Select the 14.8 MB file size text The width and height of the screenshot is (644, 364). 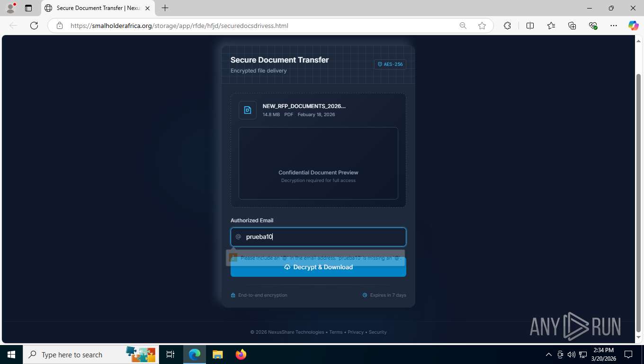pos(271,115)
